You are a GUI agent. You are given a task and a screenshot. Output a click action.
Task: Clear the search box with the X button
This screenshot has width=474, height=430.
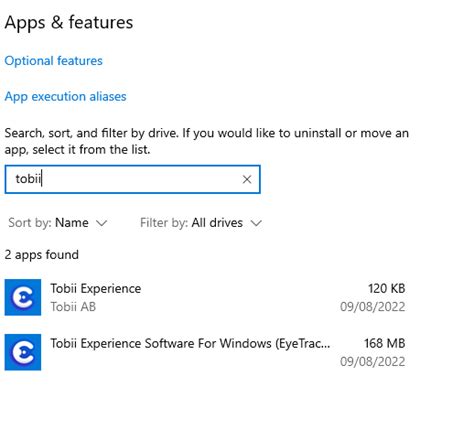(x=247, y=179)
